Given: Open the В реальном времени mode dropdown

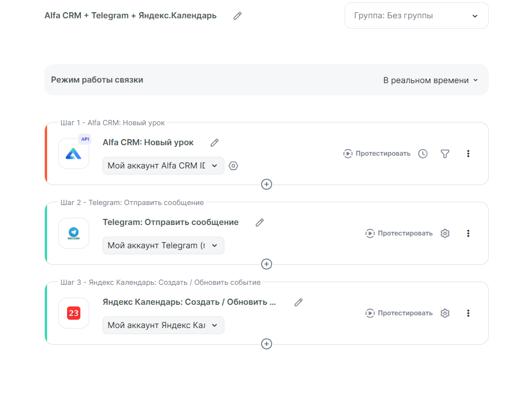Looking at the screenshot, I should [430, 80].
